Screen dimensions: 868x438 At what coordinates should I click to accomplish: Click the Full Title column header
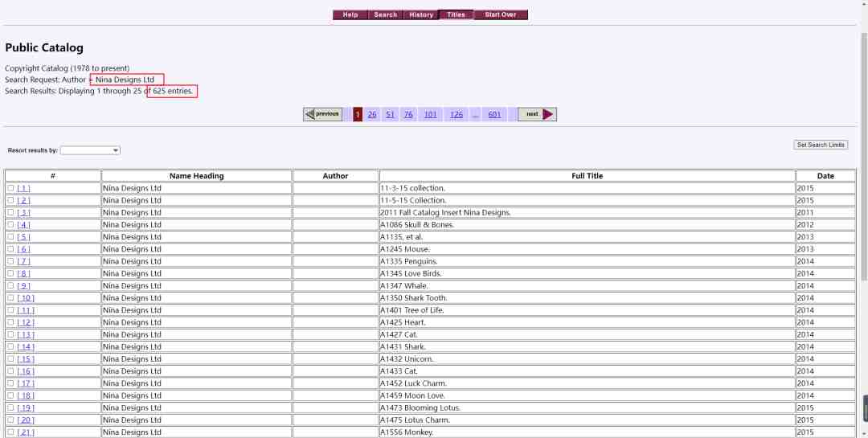[x=587, y=176]
